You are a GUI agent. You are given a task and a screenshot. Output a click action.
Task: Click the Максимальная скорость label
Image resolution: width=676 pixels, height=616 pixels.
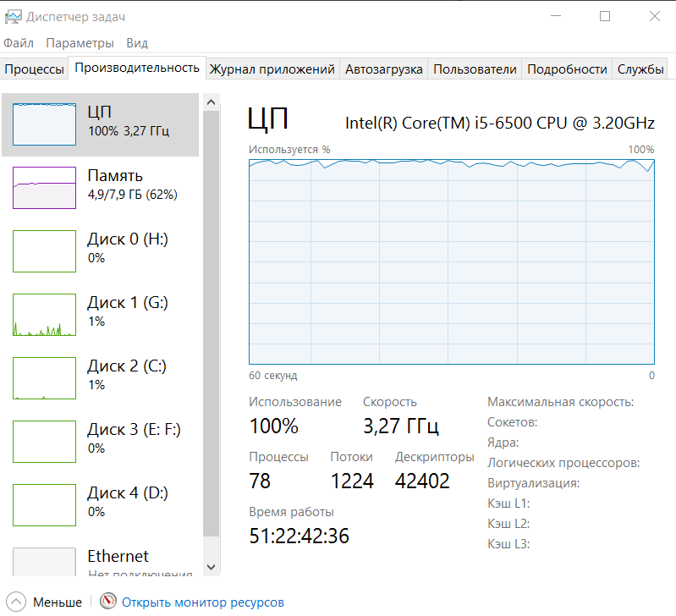click(560, 402)
